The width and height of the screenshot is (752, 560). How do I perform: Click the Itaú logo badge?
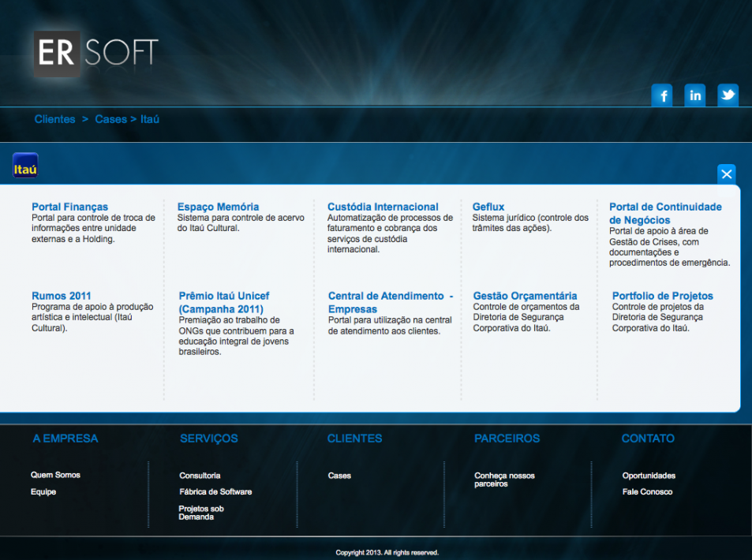point(25,166)
